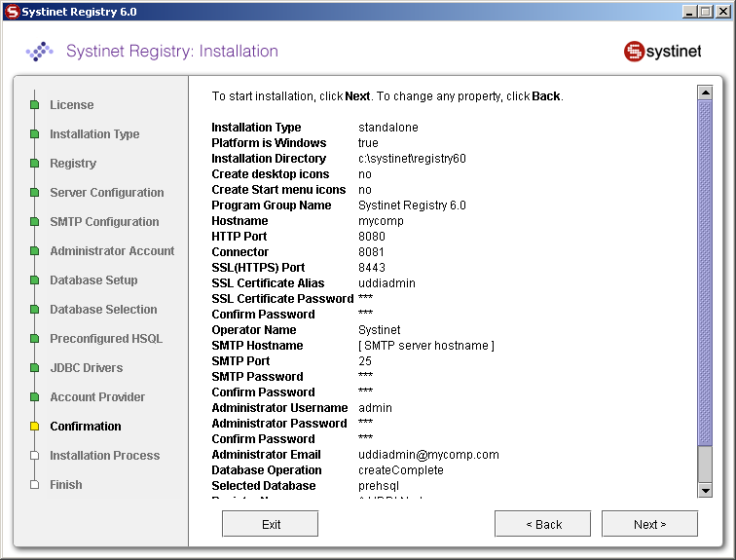Click the Systinet logo at top right
The width and height of the screenshot is (736, 560).
click(x=662, y=52)
